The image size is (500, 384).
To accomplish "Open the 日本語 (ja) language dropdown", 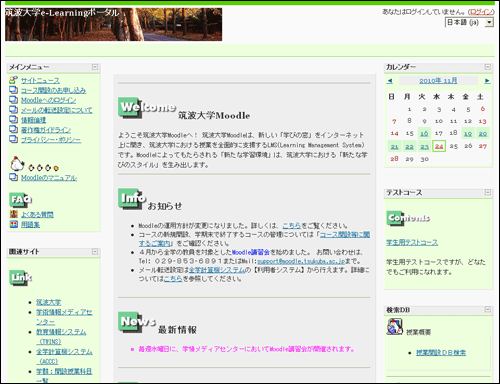I will pyautogui.click(x=469, y=22).
